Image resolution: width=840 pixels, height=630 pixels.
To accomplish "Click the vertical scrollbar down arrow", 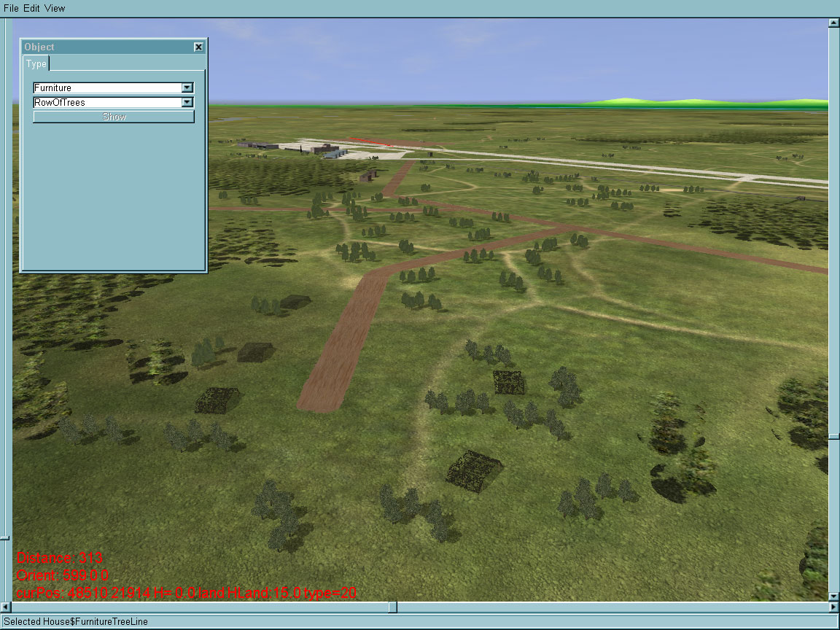I will [833, 596].
